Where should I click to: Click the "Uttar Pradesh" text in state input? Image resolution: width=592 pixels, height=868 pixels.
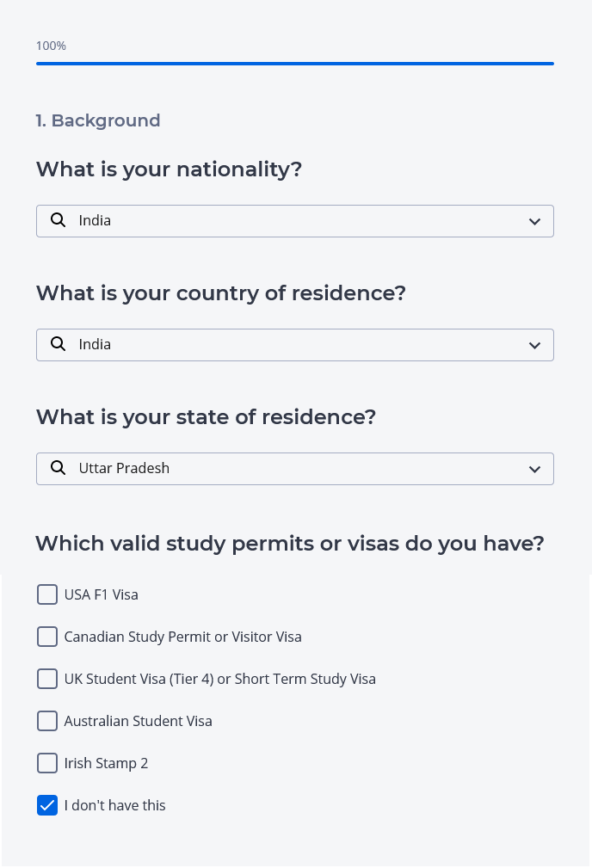[x=124, y=468]
